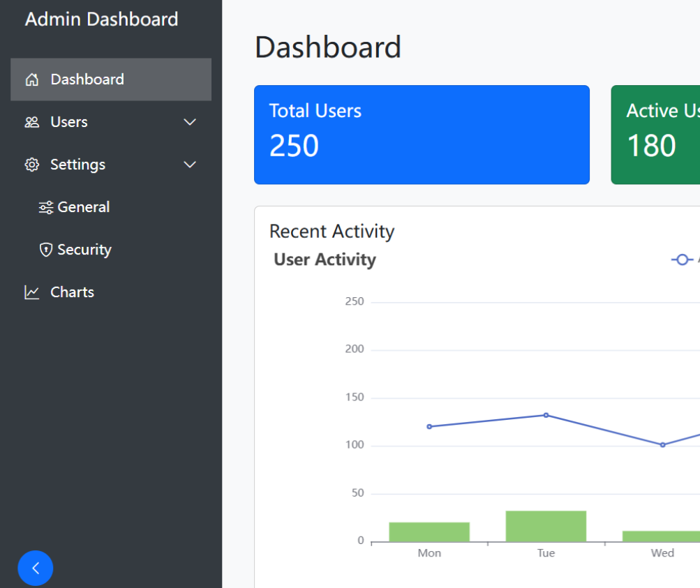Click the 'Wed' axis label
The width and height of the screenshot is (700, 588).
(662, 553)
